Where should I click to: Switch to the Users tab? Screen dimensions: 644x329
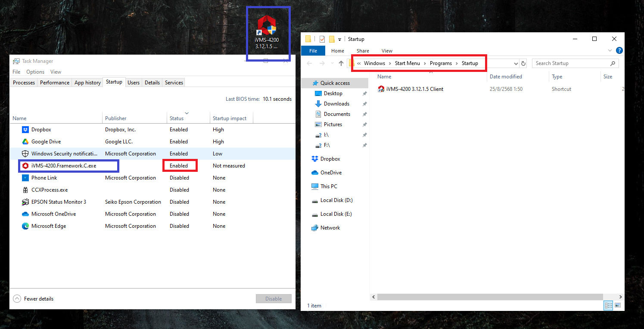click(134, 83)
